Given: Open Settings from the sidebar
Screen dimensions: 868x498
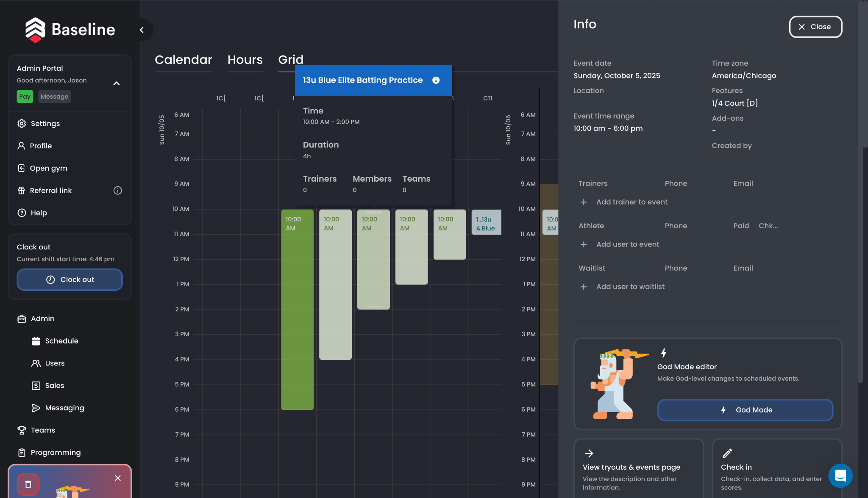Looking at the screenshot, I should (x=45, y=124).
